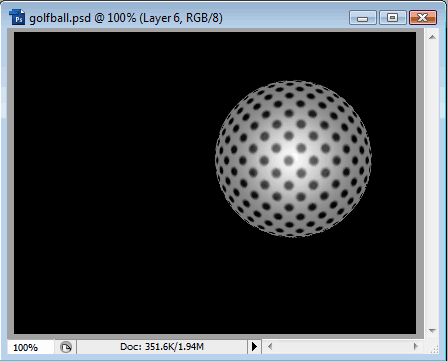
Task: Maximize the golfball.psd document window
Action: [393, 18]
